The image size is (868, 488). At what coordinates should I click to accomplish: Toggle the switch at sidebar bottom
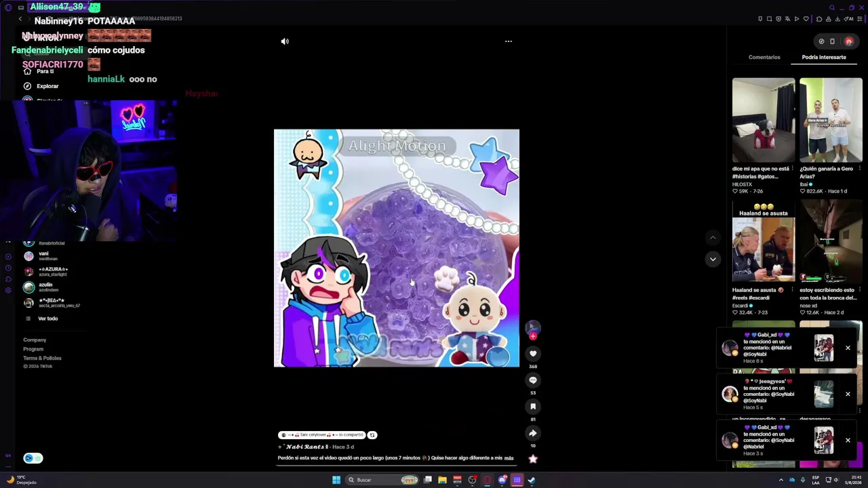pyautogui.click(x=33, y=458)
